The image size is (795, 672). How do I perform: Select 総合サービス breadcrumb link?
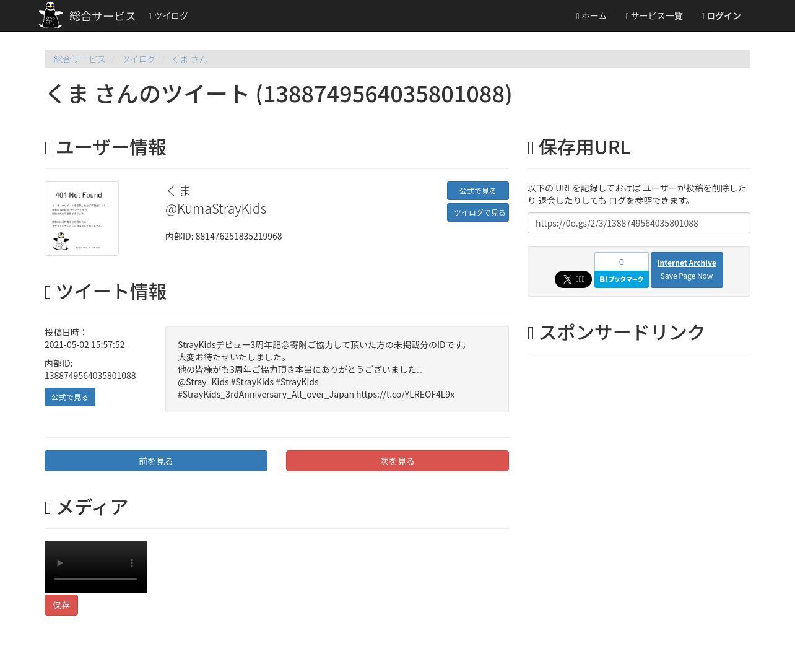coord(79,59)
